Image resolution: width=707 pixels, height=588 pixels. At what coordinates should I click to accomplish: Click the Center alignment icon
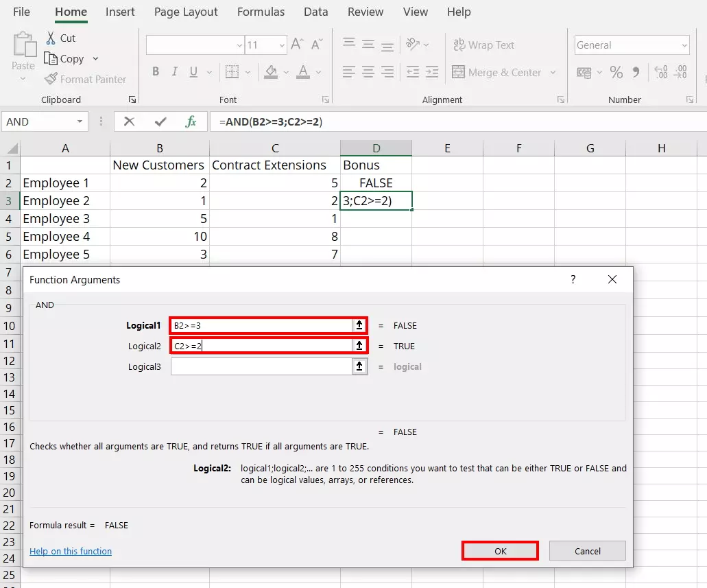click(368, 72)
